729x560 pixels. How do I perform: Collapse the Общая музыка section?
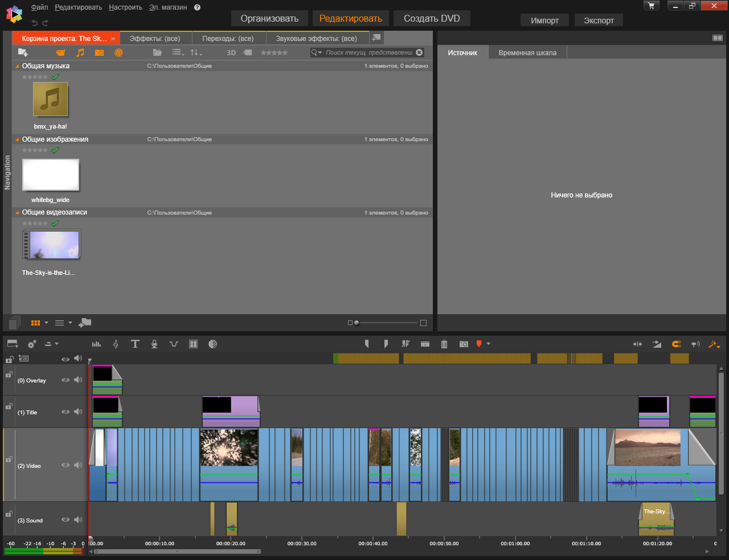(17, 66)
